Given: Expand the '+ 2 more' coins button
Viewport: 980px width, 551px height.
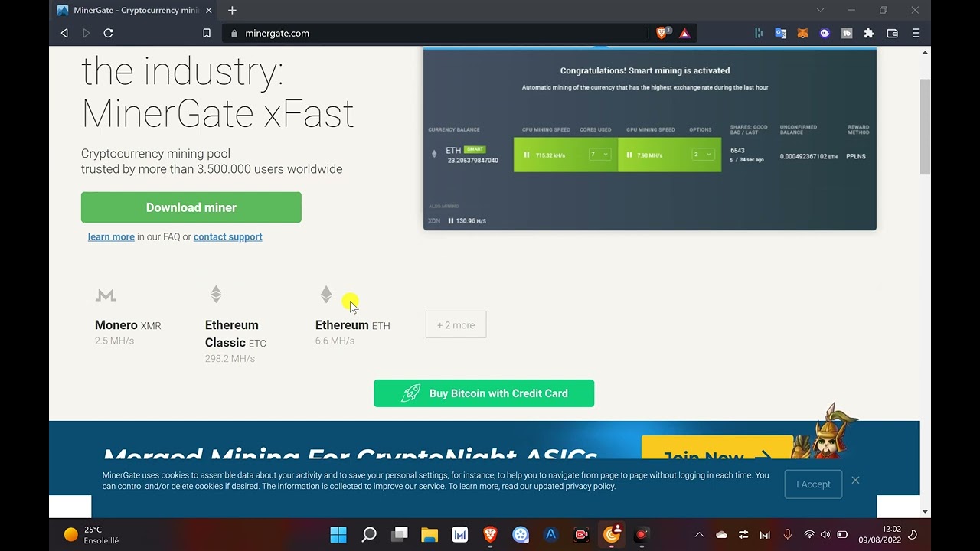Looking at the screenshot, I should coord(456,324).
